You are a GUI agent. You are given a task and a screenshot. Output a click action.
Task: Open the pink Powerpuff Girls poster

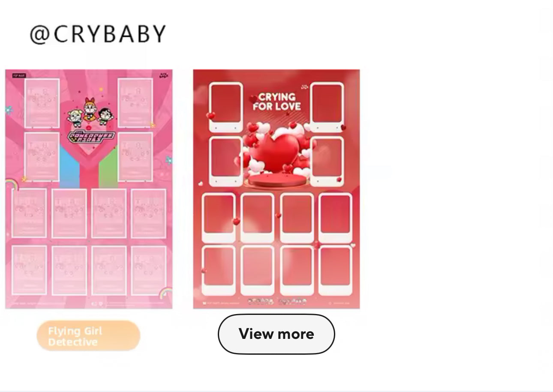89,189
